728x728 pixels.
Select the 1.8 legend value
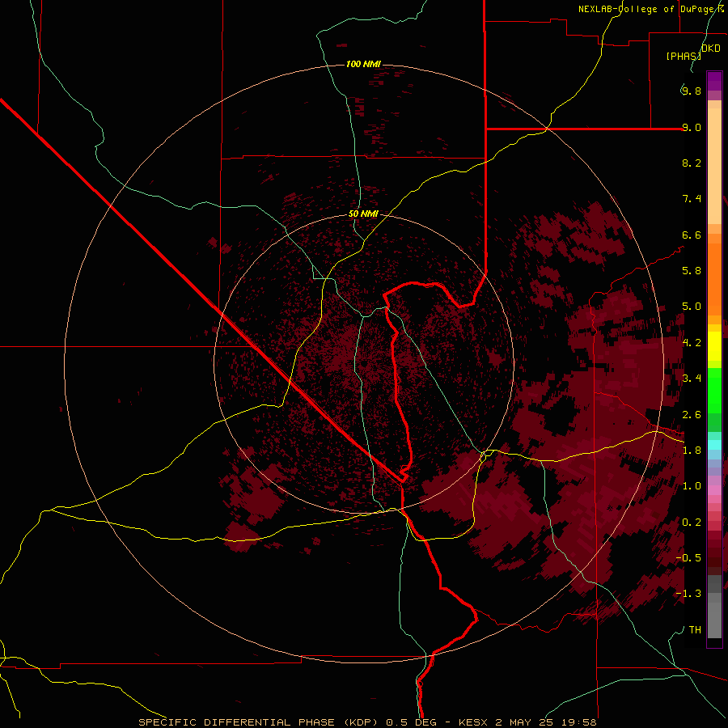pyautogui.click(x=692, y=450)
